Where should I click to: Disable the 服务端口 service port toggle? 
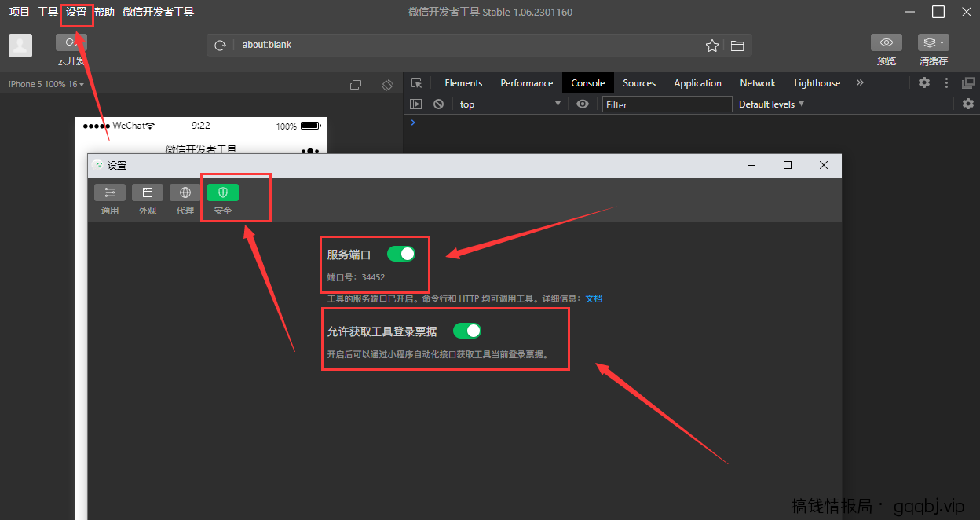401,254
